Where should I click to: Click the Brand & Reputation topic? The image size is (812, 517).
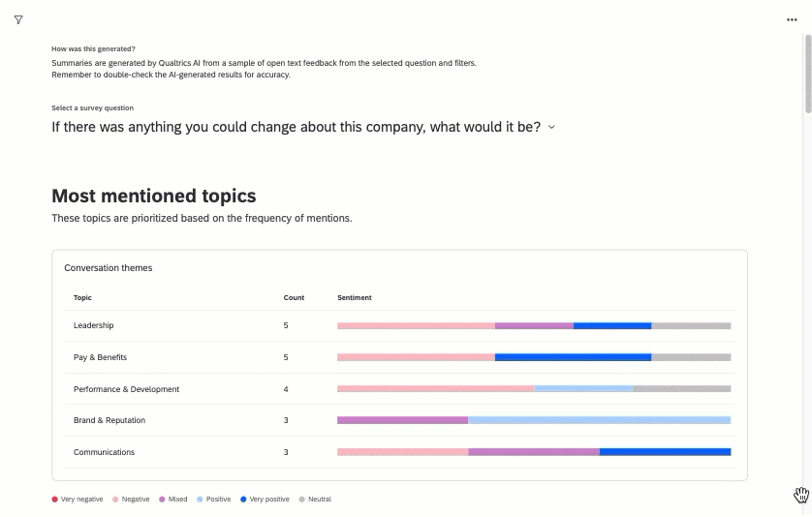[x=109, y=420]
